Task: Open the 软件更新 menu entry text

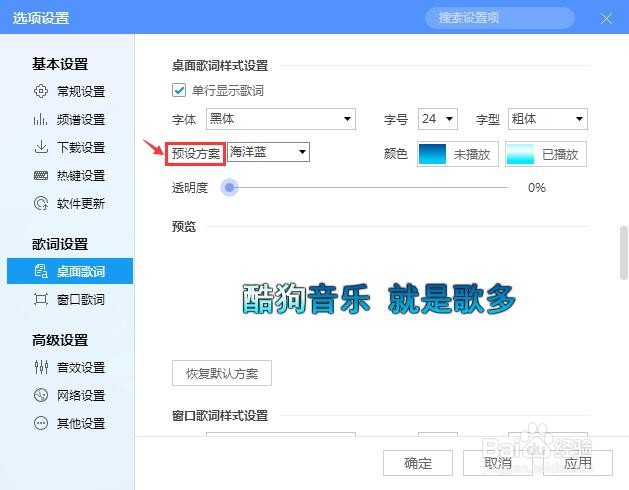Action: [x=81, y=203]
